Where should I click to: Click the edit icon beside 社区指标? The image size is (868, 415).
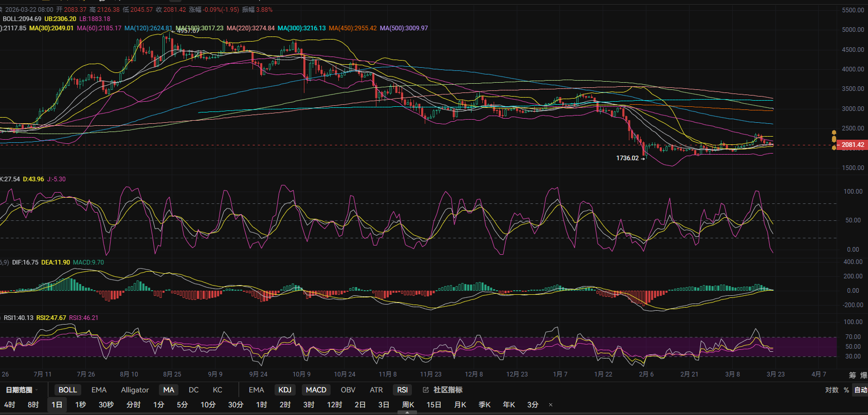(x=426, y=390)
